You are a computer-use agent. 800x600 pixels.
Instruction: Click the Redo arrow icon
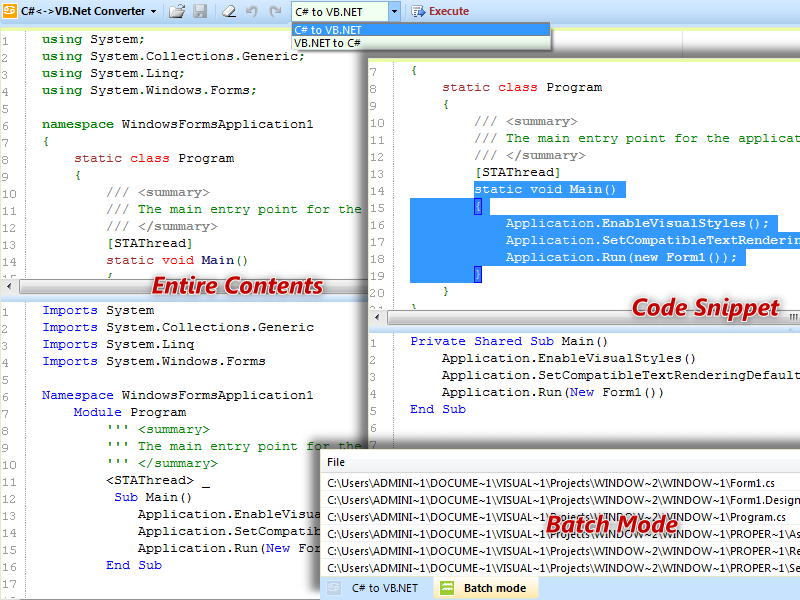pos(275,11)
